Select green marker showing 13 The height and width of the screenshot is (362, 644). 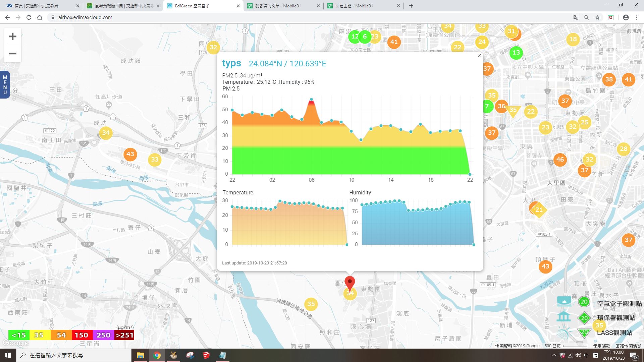pos(516,53)
